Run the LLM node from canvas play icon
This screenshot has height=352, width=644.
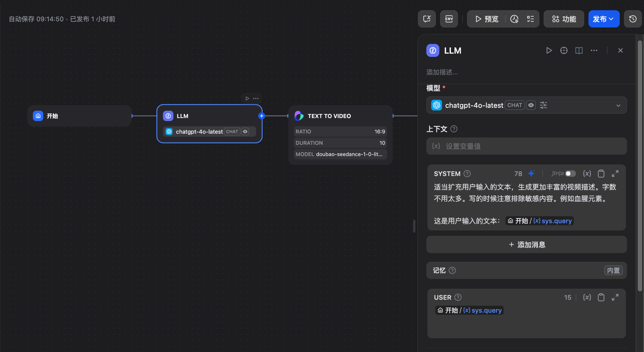click(247, 98)
